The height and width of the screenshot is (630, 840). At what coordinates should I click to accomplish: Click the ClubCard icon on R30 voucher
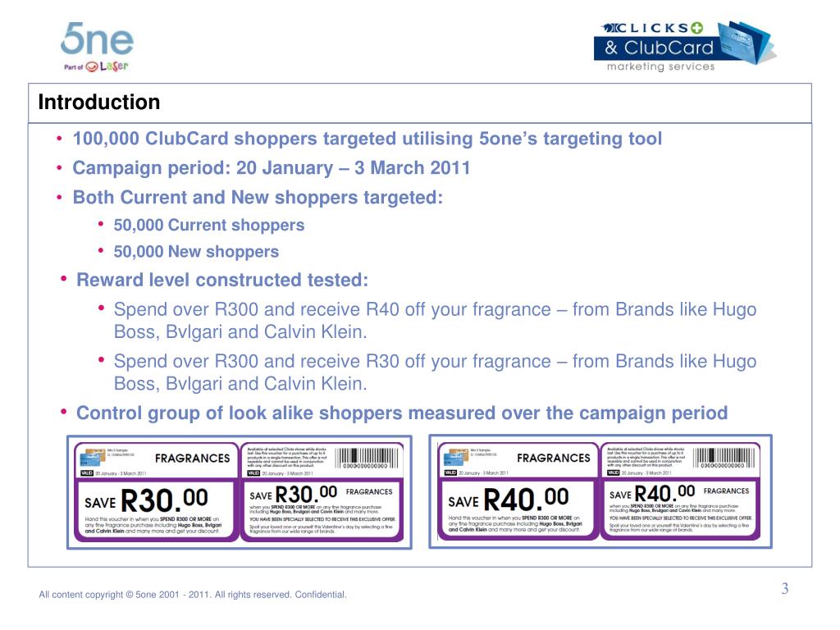pos(91,458)
